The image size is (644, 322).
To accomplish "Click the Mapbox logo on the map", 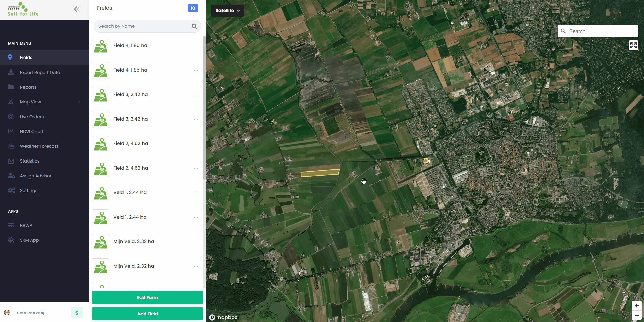I will coord(223,317).
